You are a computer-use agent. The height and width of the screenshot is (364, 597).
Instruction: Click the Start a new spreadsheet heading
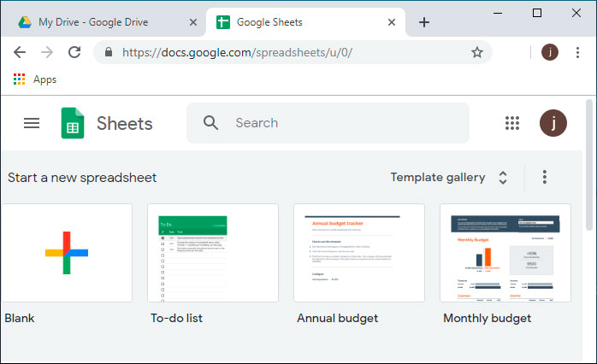pos(82,178)
